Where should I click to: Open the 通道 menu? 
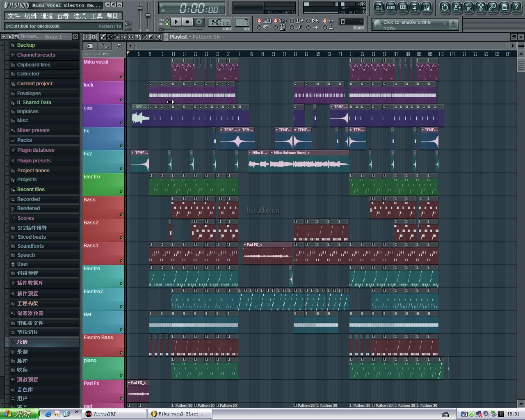(47, 16)
